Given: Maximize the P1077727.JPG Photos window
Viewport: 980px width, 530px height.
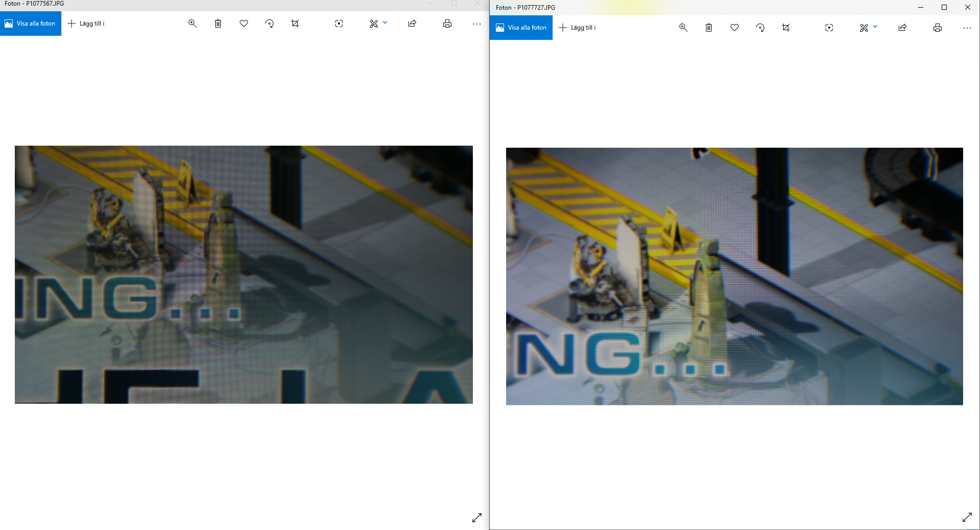Looking at the screenshot, I should pyautogui.click(x=944, y=7).
